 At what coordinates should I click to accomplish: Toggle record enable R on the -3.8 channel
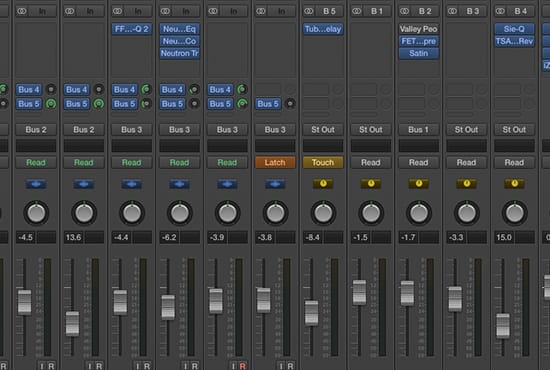click(290, 366)
